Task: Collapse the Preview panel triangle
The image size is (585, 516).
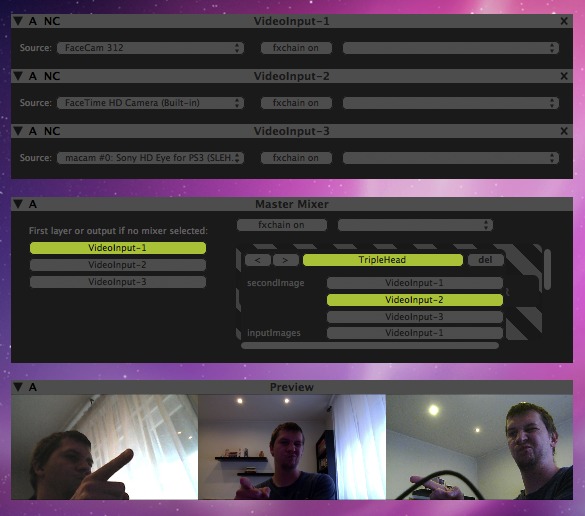Action: coord(18,387)
